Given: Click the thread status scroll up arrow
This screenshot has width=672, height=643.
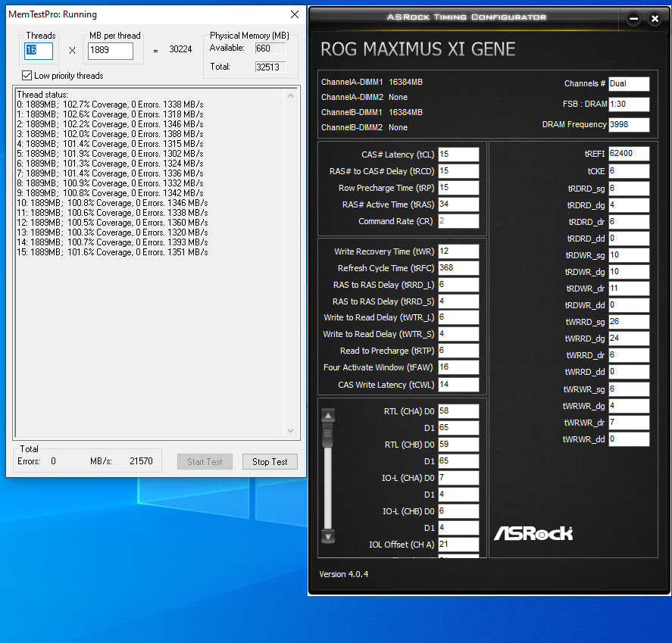Looking at the screenshot, I should click(x=291, y=95).
